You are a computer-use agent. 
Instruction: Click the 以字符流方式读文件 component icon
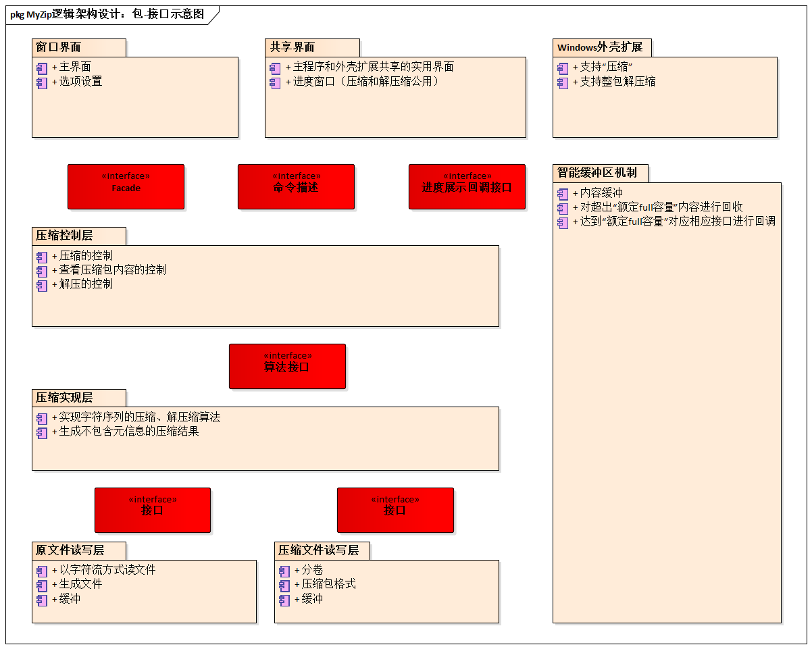42,571
